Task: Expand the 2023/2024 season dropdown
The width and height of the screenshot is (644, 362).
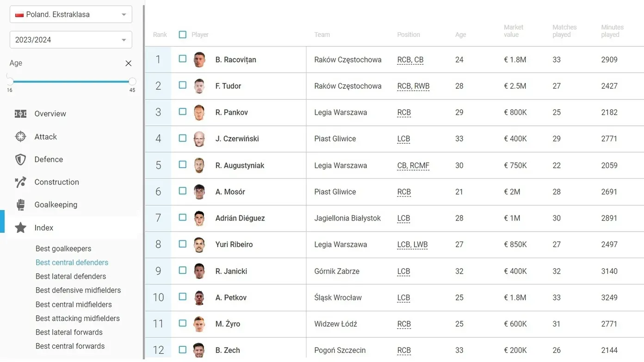Action: 71,40
